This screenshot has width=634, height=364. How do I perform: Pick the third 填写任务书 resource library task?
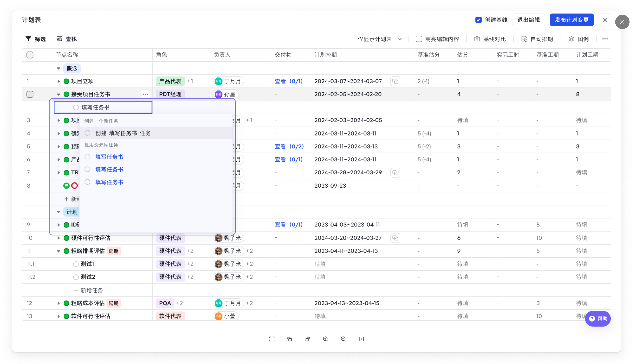pos(109,182)
